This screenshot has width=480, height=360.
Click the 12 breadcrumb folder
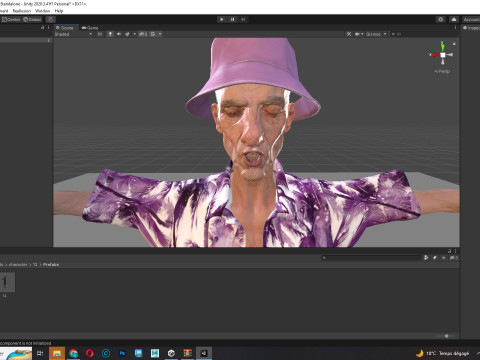tap(35, 264)
